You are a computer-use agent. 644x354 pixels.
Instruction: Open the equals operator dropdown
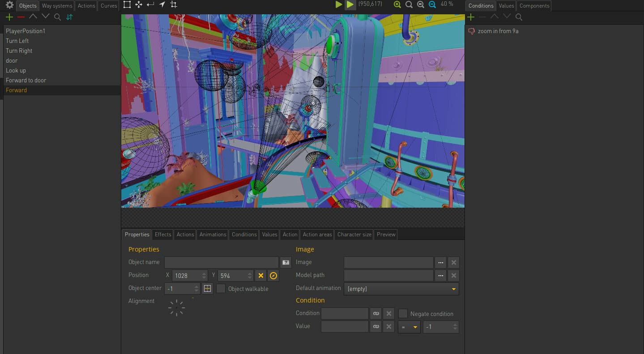[409, 327]
